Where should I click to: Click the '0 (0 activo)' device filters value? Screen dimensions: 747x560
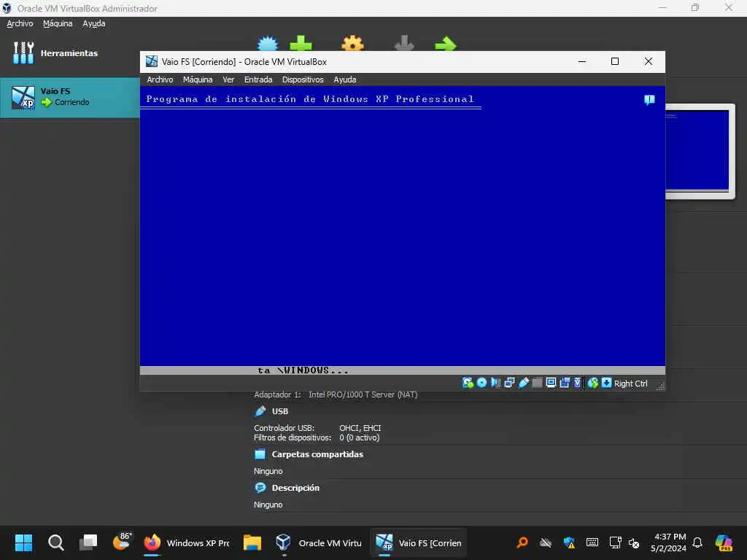tap(359, 437)
